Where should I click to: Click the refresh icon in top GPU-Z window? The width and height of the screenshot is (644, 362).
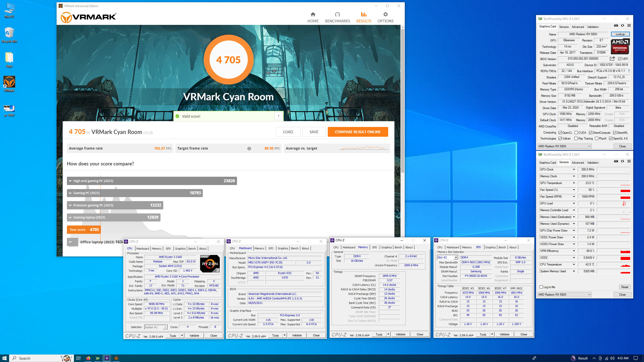(x=622, y=25)
